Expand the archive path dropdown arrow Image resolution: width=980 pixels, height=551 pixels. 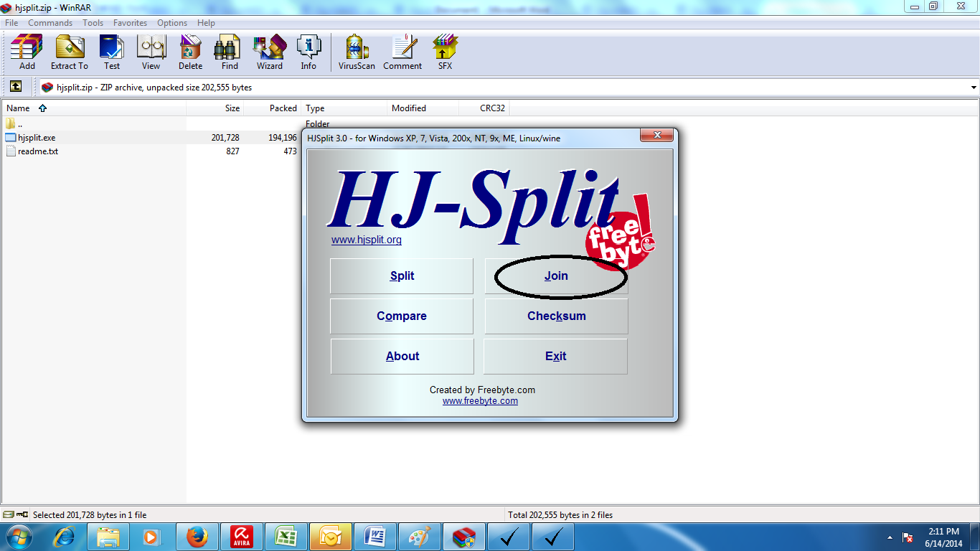coord(974,88)
